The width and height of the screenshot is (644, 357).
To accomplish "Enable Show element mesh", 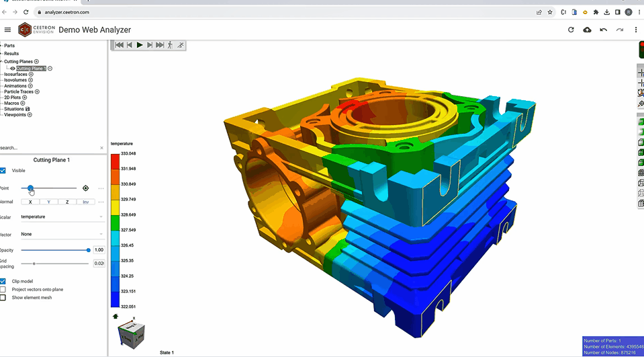I will [x=3, y=297].
